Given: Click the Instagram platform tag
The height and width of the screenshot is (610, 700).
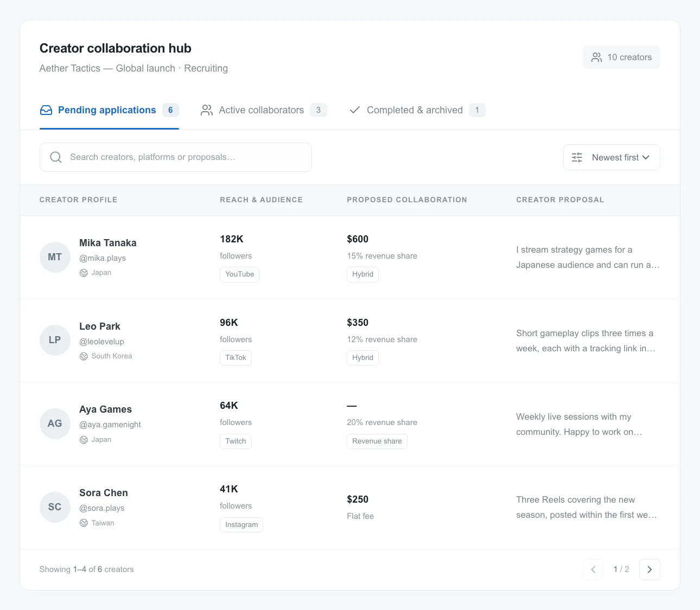Looking at the screenshot, I should [241, 525].
